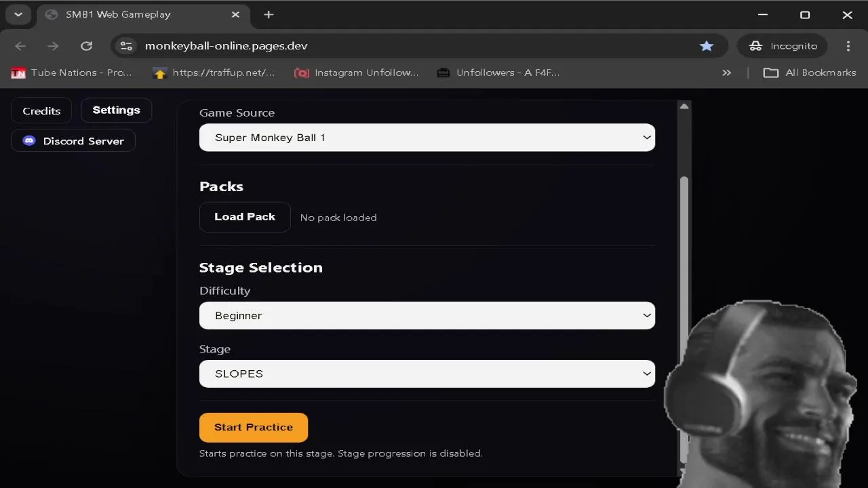Close the SMB1 Web Gameplay tab

click(x=235, y=15)
